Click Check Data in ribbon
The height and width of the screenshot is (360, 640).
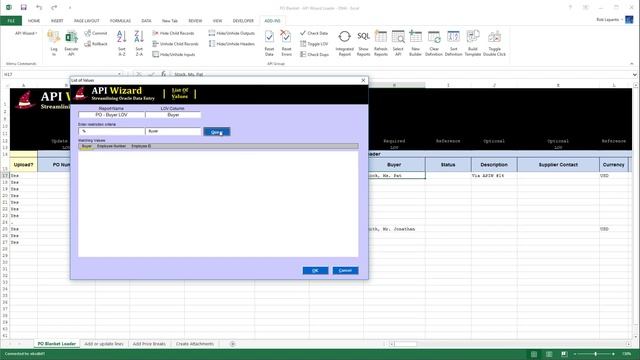[x=314, y=33]
